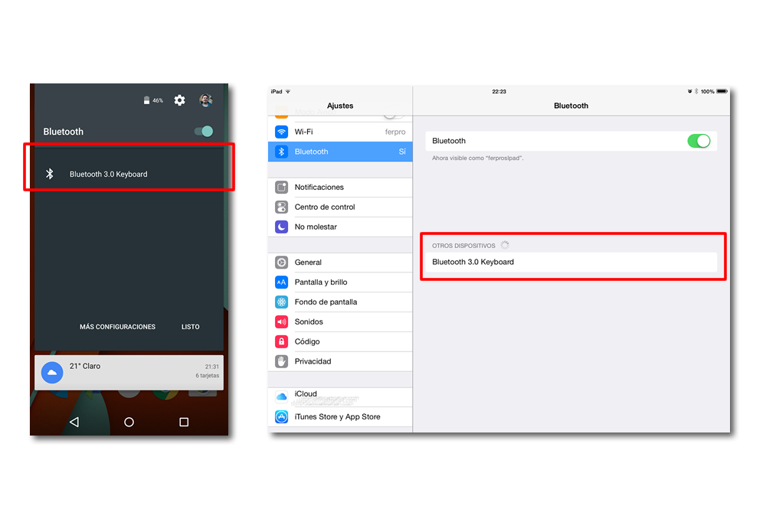The height and width of the screenshot is (532, 766).
Task: Open Privacidad settings
Action: [x=340, y=361]
